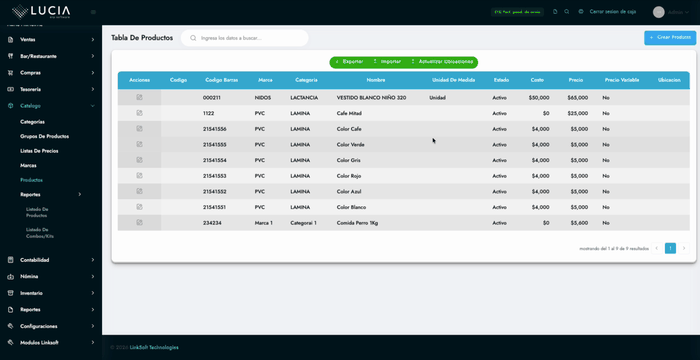
Task: Click the document icon in top bar
Action: 555,12
